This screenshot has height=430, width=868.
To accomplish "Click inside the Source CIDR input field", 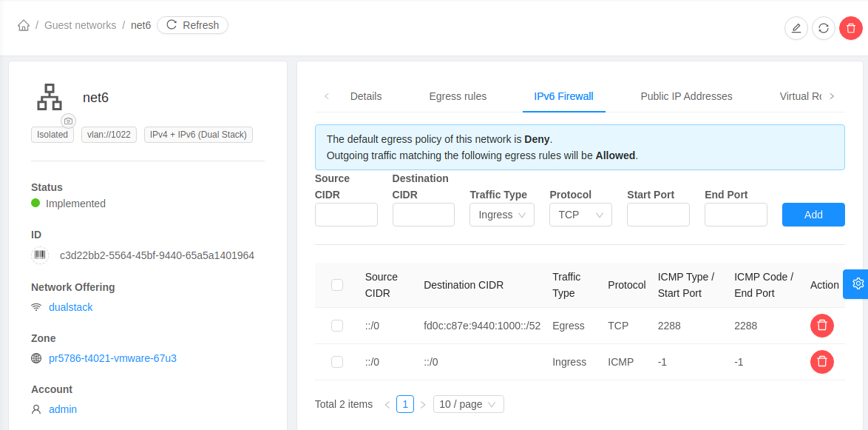I will click(346, 215).
